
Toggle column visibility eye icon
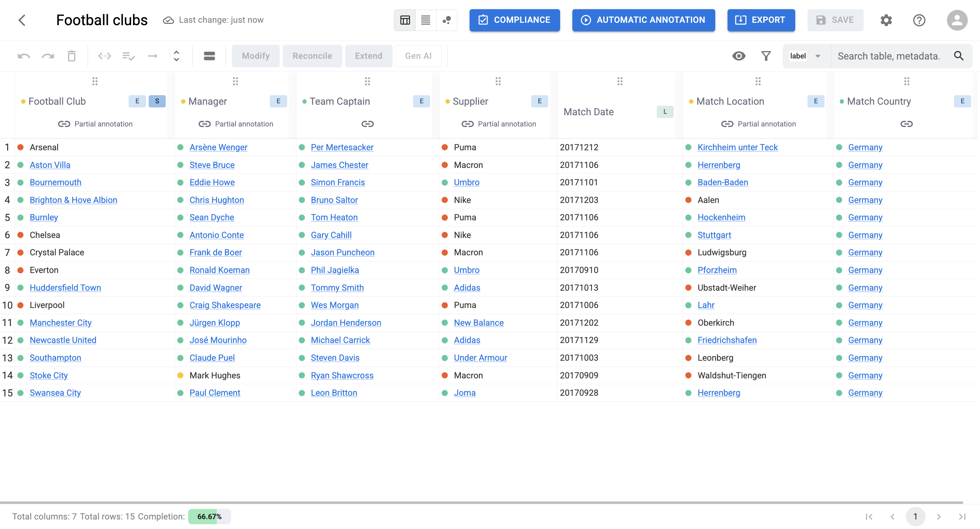739,56
